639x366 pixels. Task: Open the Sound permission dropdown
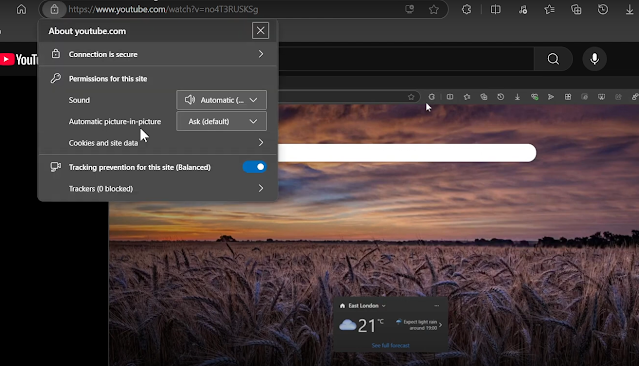[x=221, y=100]
